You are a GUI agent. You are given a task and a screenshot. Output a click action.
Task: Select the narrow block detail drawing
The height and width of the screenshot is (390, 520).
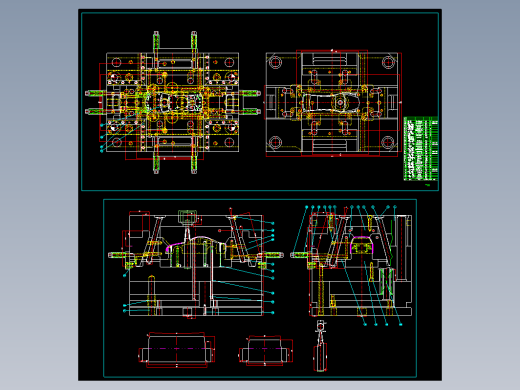(266, 351)
